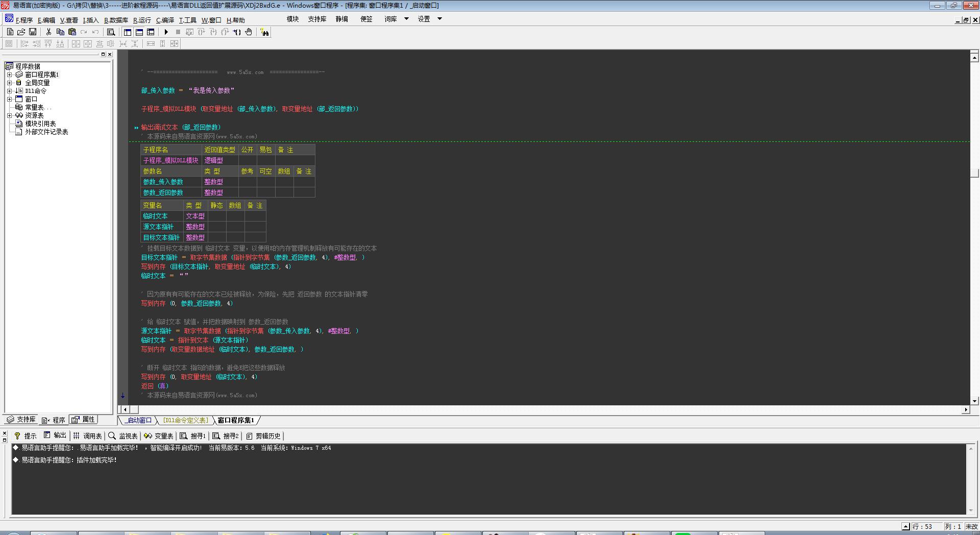Switch to the 支持库 side panel tab

pos(21,420)
